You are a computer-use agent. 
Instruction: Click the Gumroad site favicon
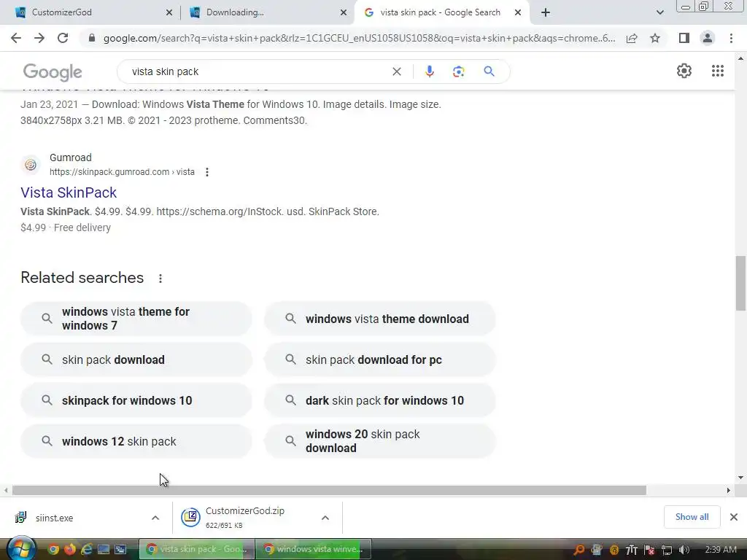[x=31, y=165]
